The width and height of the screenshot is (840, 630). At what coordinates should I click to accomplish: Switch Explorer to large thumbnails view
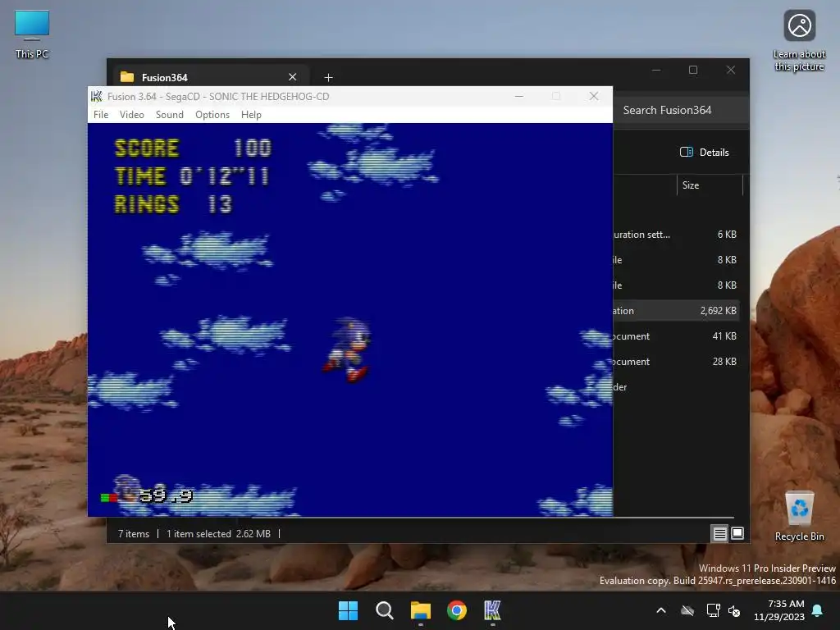737,533
